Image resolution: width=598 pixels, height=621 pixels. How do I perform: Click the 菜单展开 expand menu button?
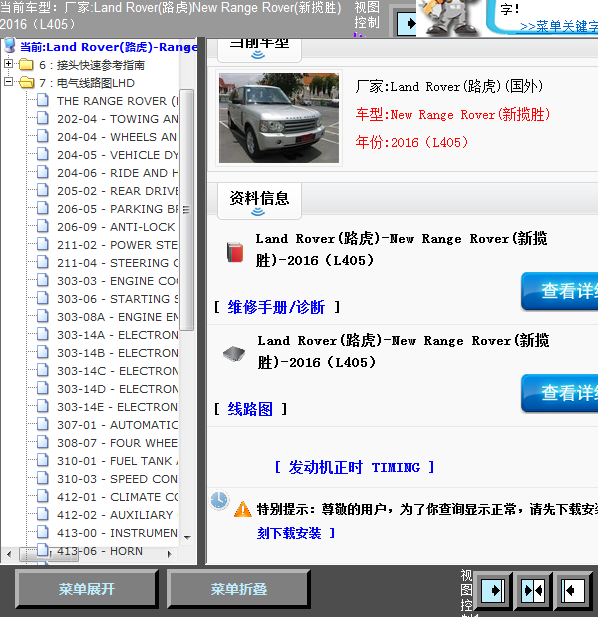click(87, 589)
